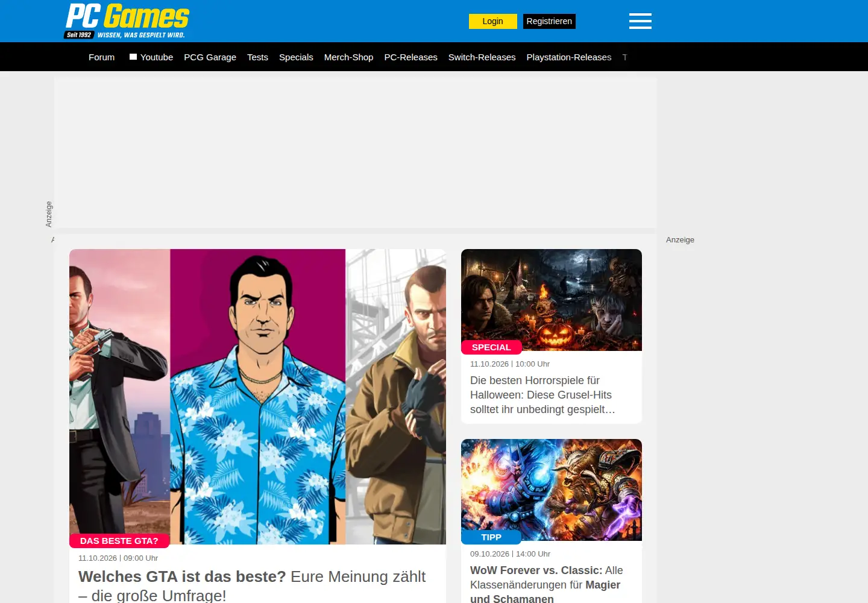
Task: Click the TIPP tag label
Action: 491,537
